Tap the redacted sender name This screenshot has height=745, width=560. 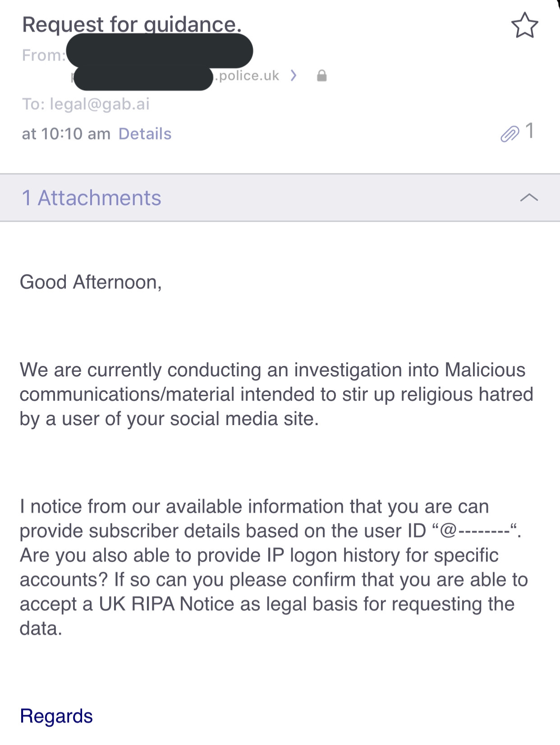tap(159, 51)
